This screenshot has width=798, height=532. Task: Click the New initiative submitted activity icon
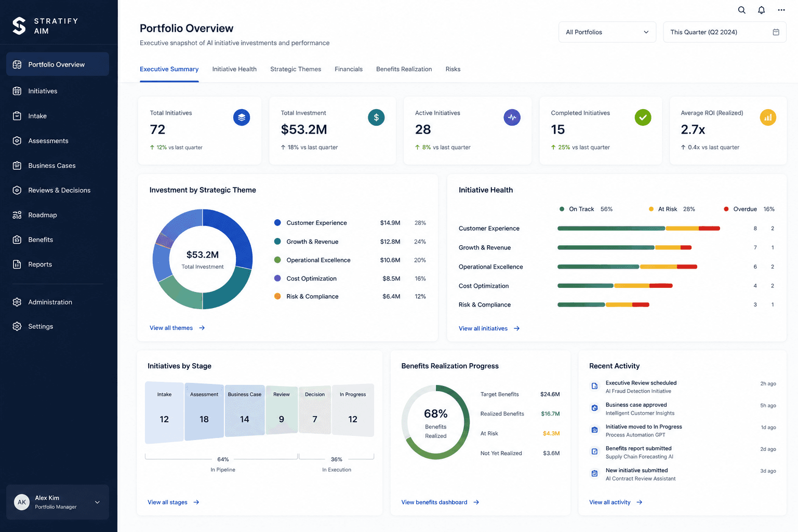(x=594, y=473)
